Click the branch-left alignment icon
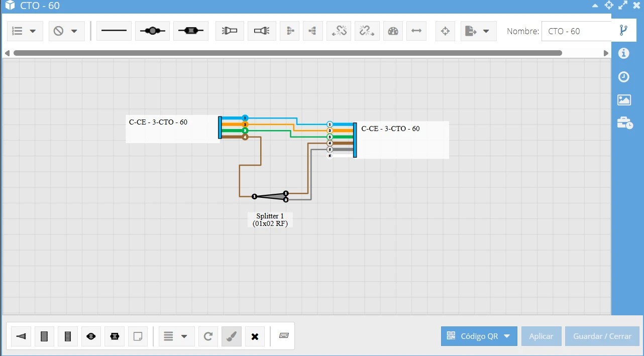Viewport: 644px width, 356px height. point(313,31)
